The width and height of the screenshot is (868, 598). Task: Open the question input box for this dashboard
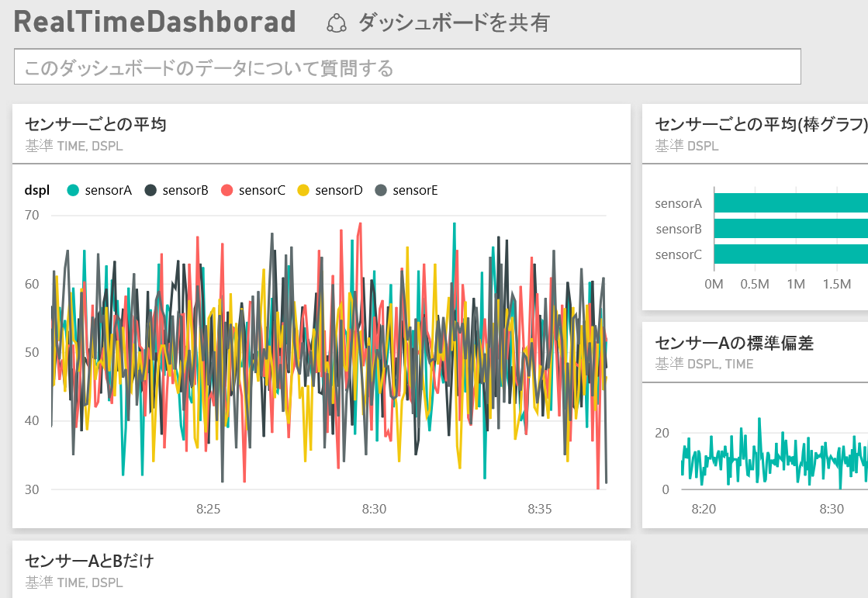click(406, 67)
